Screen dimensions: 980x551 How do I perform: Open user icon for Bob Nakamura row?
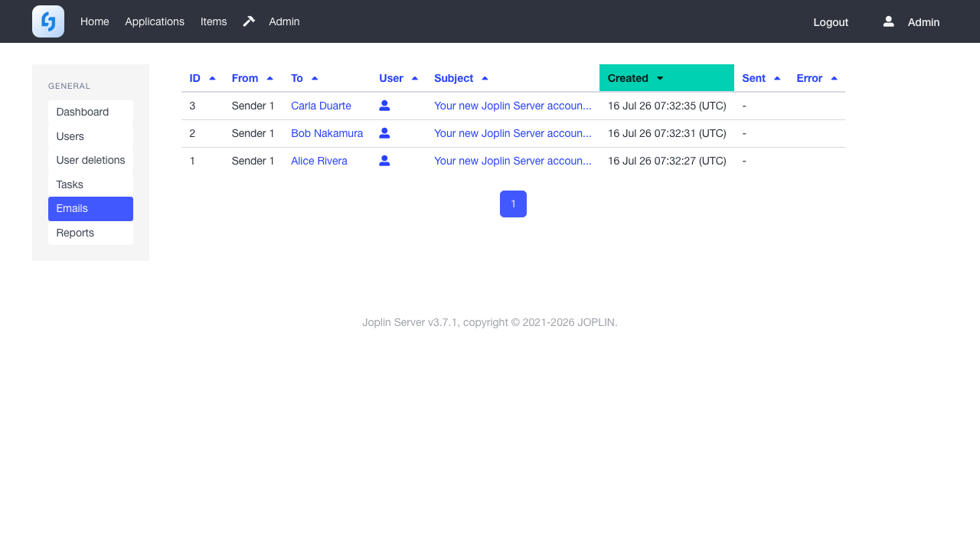tap(384, 133)
